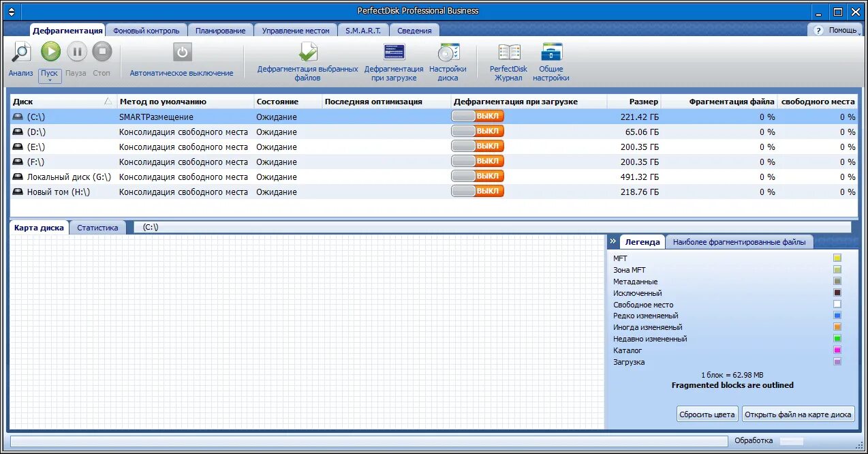Viewport: 868px width, 454px height.
Task: Open Наиболее фрагментированные файлы tab
Action: tap(739, 242)
